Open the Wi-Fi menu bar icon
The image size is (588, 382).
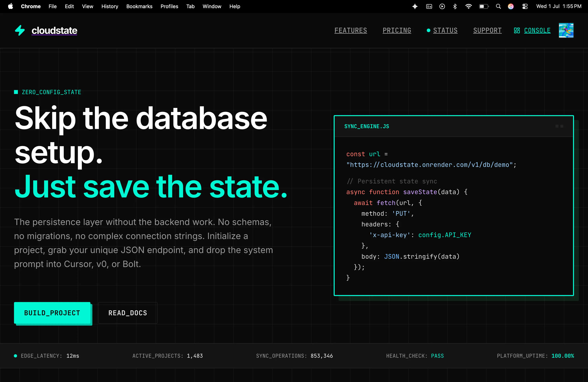(x=468, y=6)
